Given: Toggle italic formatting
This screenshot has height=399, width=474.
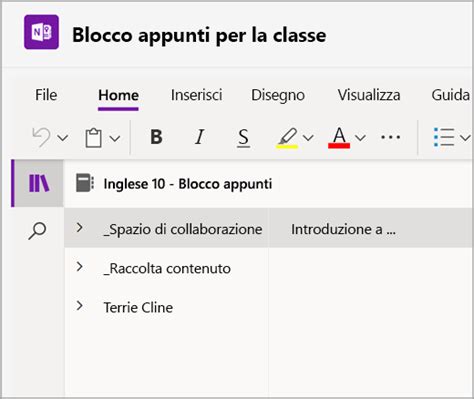Looking at the screenshot, I should coord(199,137).
